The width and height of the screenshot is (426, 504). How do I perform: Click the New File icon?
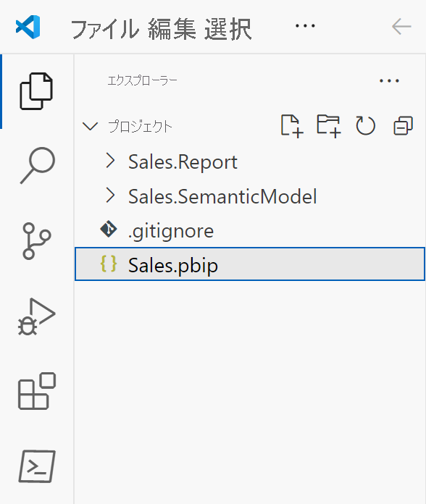click(292, 126)
